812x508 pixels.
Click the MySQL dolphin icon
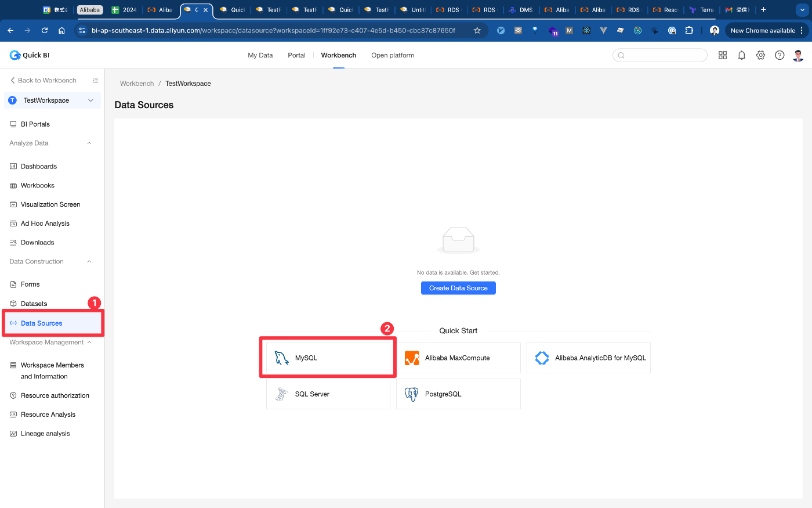[x=282, y=358]
